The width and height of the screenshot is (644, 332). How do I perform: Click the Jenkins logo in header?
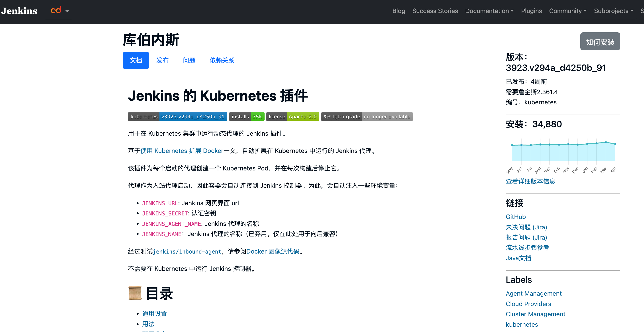tap(19, 11)
